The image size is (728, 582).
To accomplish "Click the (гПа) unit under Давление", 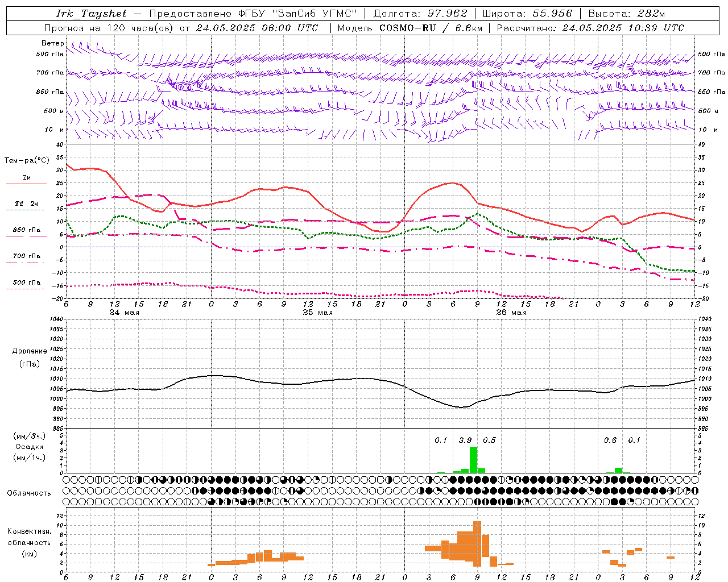I will point(30,364).
